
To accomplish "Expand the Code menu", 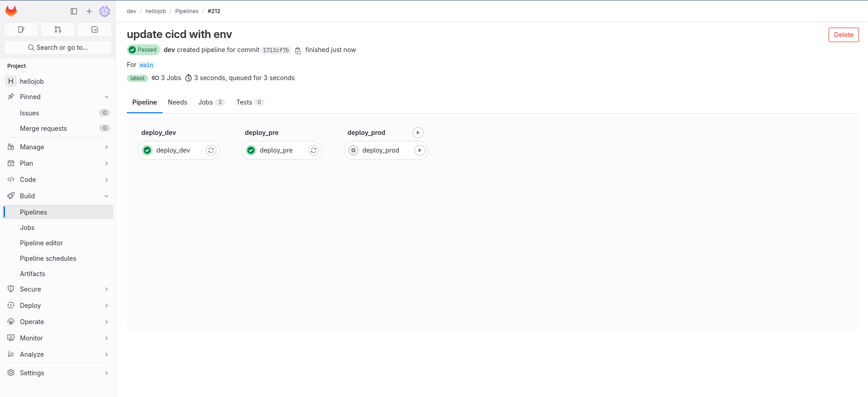I will (x=58, y=180).
